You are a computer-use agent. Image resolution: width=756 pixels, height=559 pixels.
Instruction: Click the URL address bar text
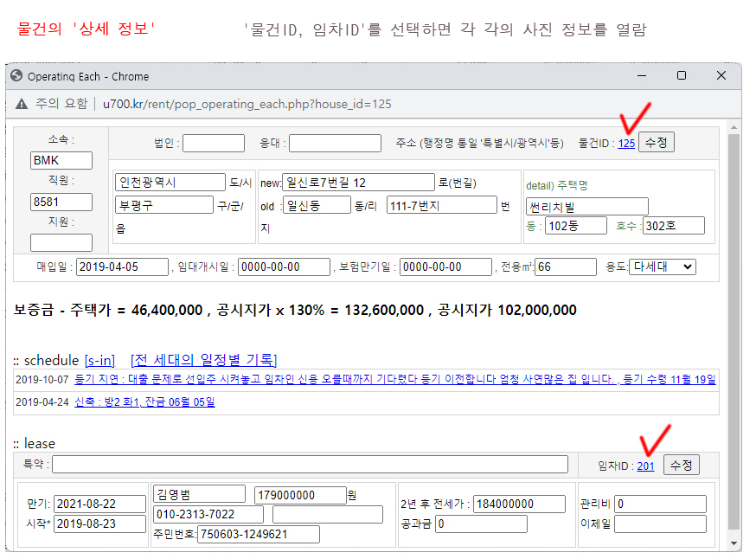coord(247,104)
